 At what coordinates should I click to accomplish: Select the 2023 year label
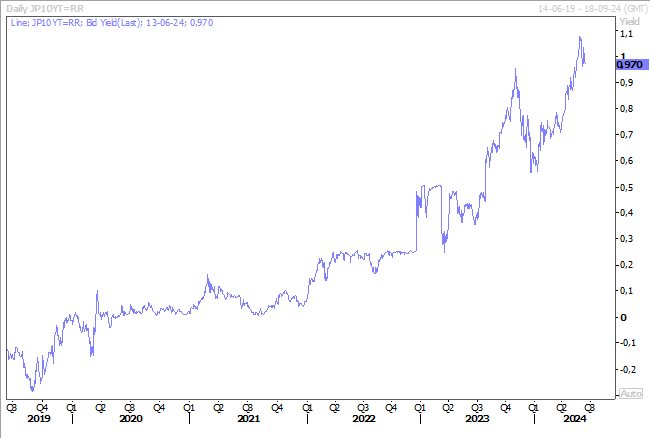click(x=478, y=419)
